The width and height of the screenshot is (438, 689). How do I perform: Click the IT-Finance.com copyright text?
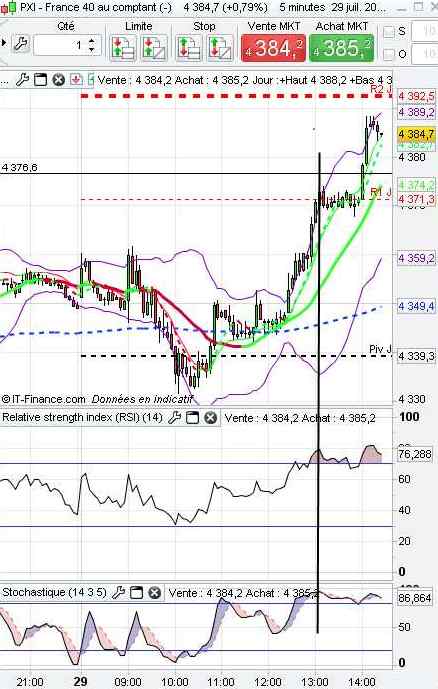tap(43, 399)
